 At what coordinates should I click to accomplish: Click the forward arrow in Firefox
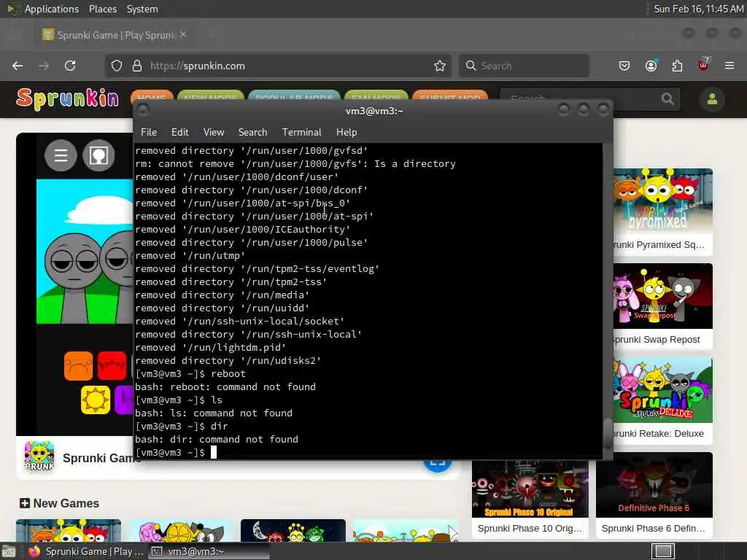44,66
